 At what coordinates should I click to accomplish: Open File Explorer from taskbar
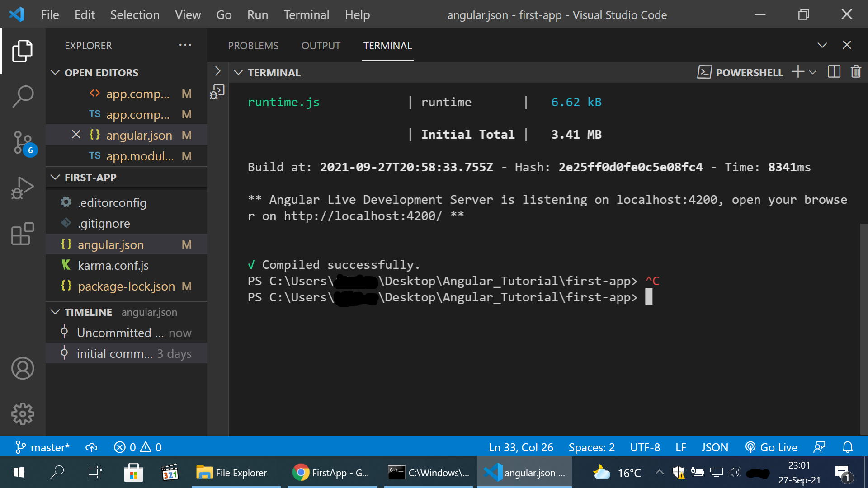coord(236,473)
